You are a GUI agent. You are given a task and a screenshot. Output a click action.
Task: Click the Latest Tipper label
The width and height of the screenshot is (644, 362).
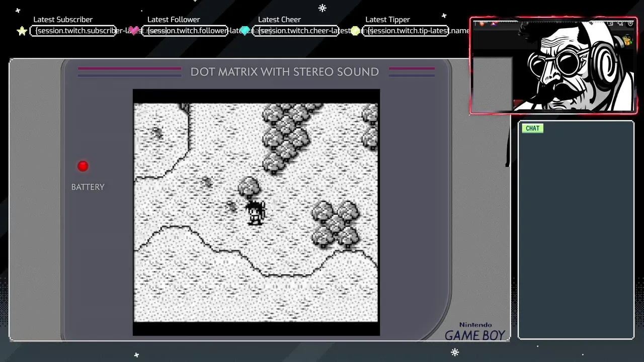click(387, 20)
